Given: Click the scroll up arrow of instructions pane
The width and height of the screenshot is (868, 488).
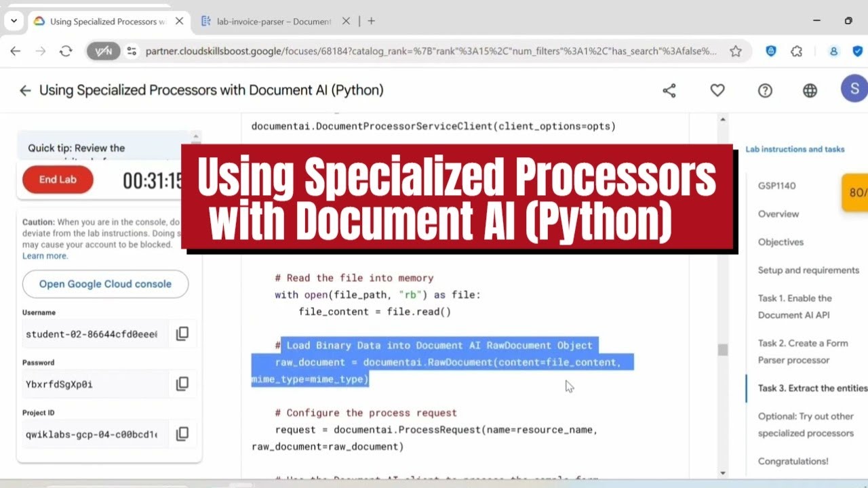Looking at the screenshot, I should click(x=723, y=120).
